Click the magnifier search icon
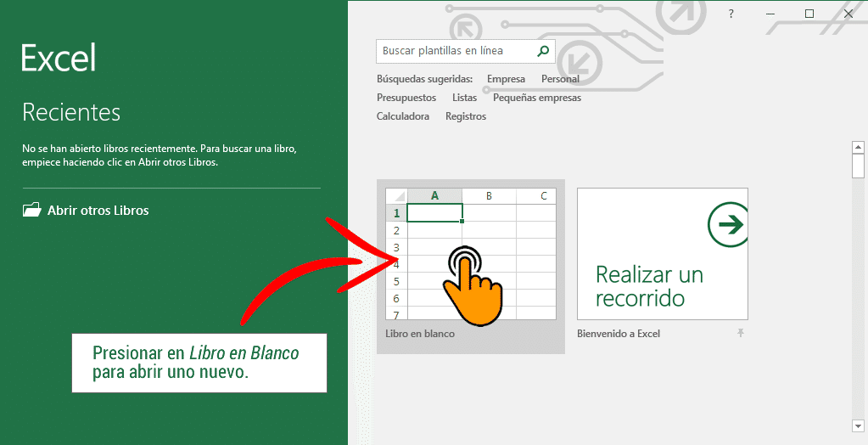 coord(543,51)
